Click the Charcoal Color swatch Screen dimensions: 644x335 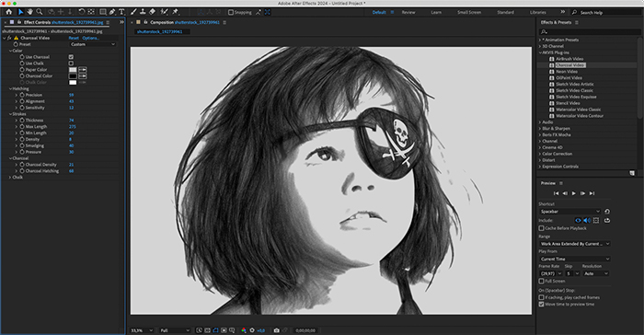click(x=73, y=76)
